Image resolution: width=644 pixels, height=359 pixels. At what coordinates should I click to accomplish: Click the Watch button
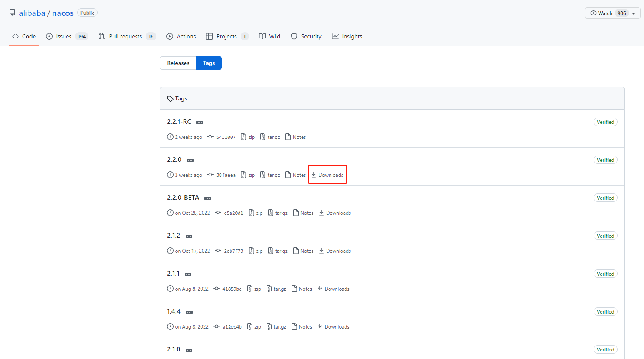[x=612, y=13]
